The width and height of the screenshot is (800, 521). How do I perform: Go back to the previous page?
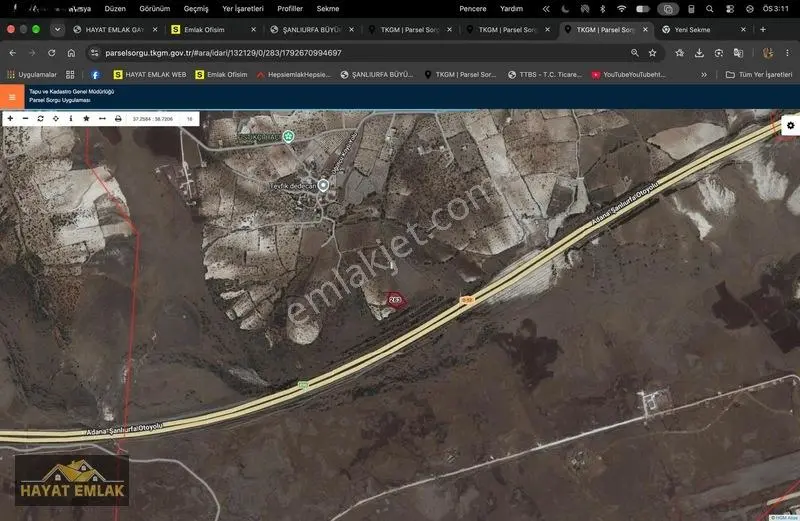(12, 53)
